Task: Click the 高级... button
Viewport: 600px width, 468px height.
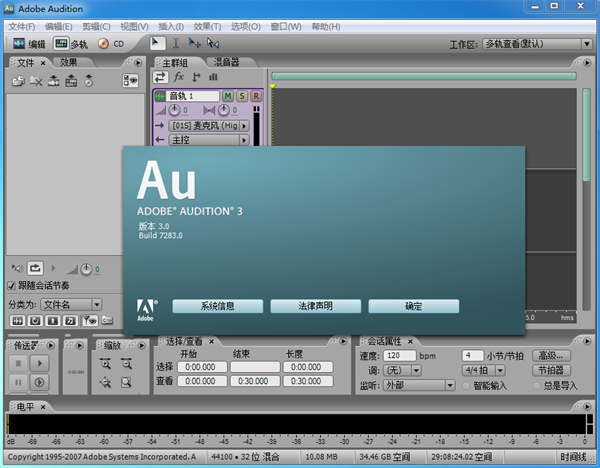Action: coord(551,356)
